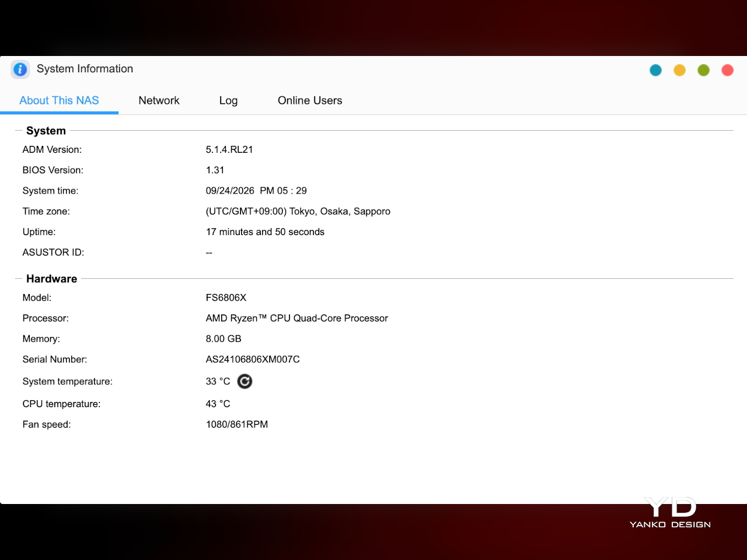Image resolution: width=747 pixels, height=560 pixels.
Task: Refresh the system temperature reading
Action: (245, 381)
